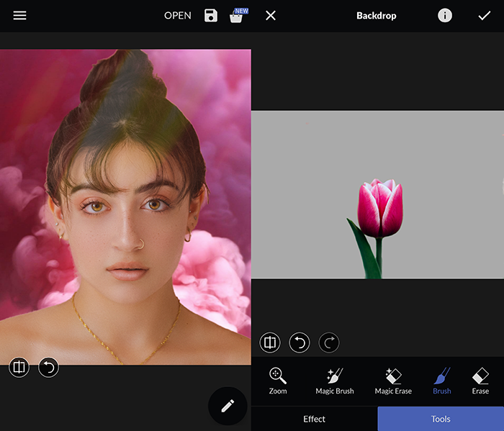
Task: Undo the last edit on portrait photo
Action: [x=48, y=368]
